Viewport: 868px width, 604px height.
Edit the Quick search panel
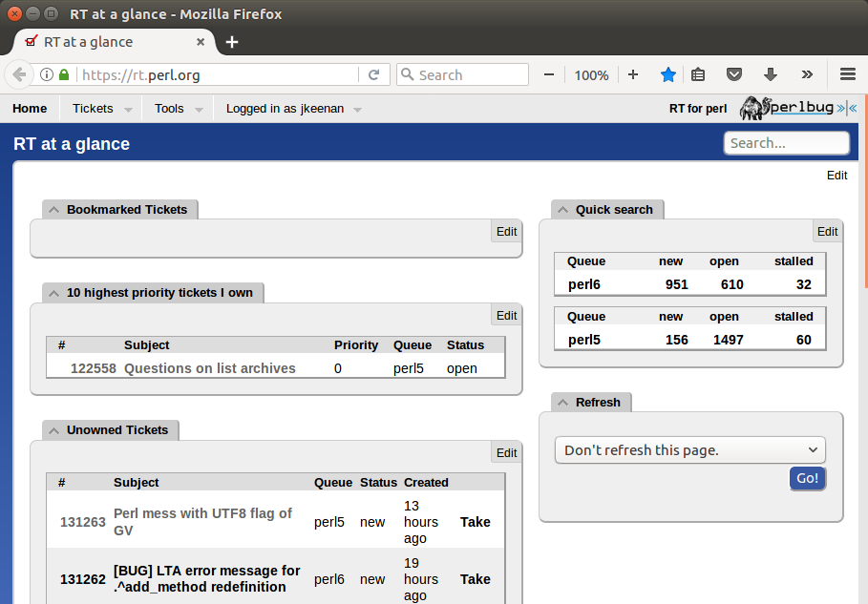(827, 232)
